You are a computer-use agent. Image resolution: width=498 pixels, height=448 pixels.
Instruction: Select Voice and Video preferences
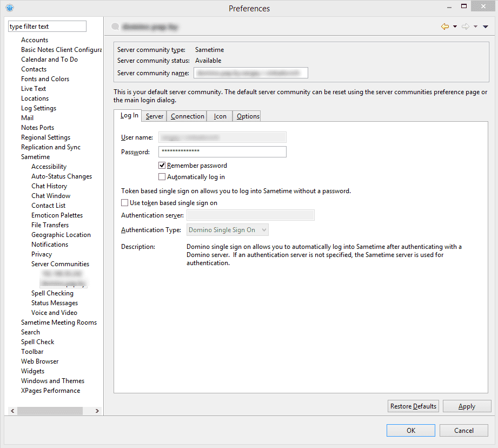click(x=54, y=313)
